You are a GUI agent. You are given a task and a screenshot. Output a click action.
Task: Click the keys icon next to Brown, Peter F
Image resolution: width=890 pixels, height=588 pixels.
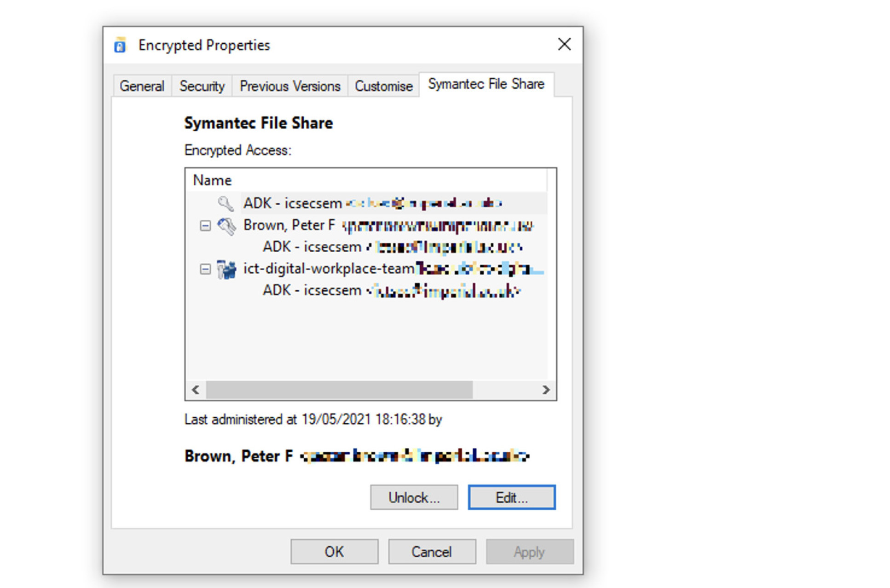tap(226, 226)
